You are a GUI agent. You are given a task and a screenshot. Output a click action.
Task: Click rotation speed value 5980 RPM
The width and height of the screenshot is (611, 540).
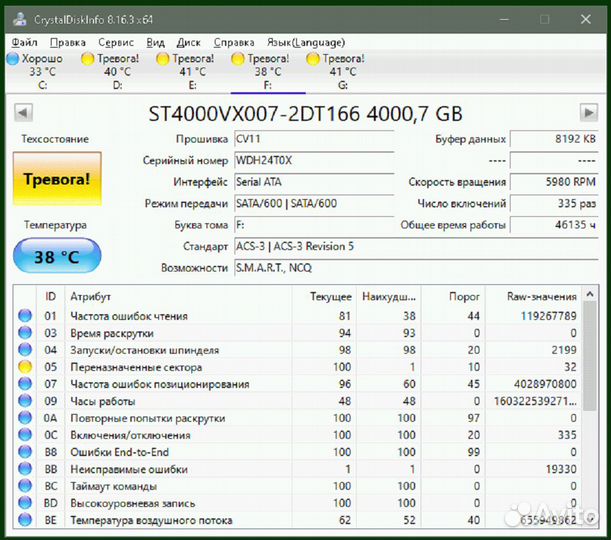click(554, 182)
